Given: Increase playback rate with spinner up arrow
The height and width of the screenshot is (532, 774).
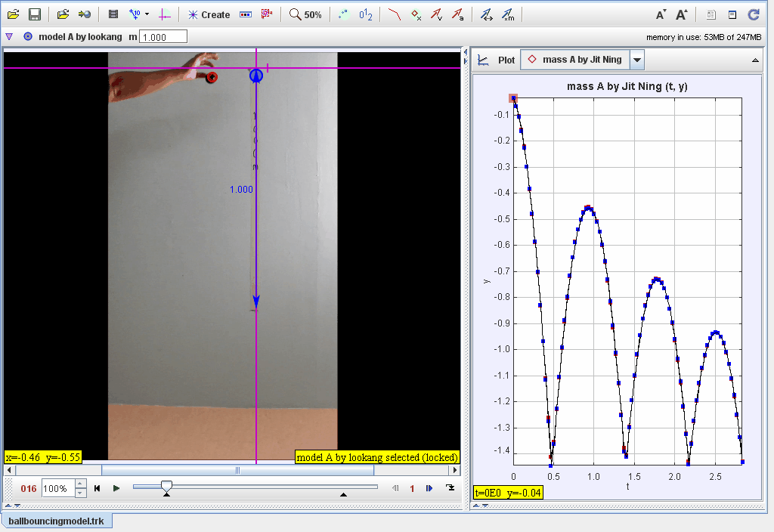Looking at the screenshot, I should [81, 484].
